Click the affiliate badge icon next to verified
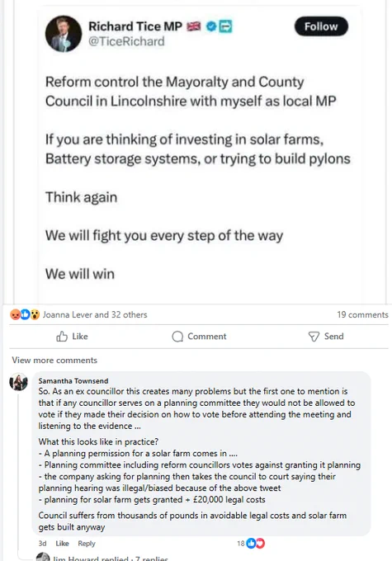This screenshot has width=392, height=561. pos(225,26)
